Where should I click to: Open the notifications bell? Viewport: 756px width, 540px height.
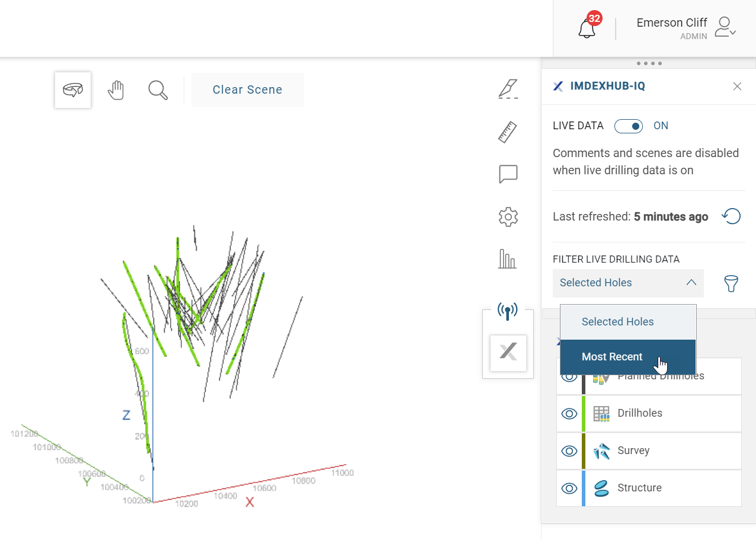pyautogui.click(x=587, y=28)
